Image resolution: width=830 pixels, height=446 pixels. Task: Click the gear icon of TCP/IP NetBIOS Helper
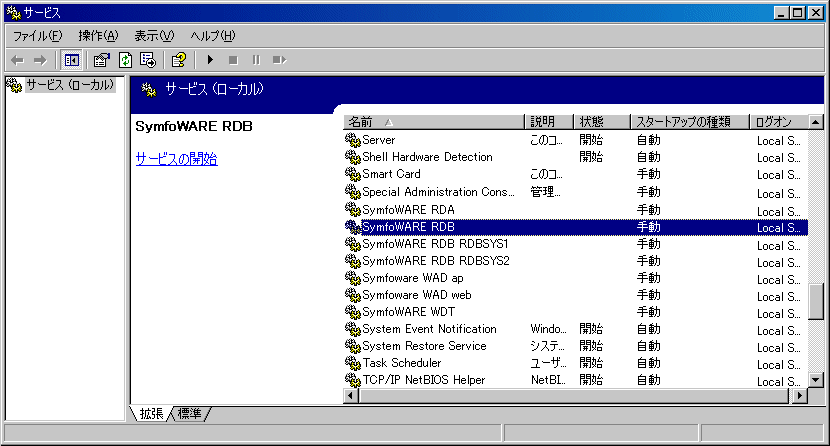pyautogui.click(x=353, y=380)
